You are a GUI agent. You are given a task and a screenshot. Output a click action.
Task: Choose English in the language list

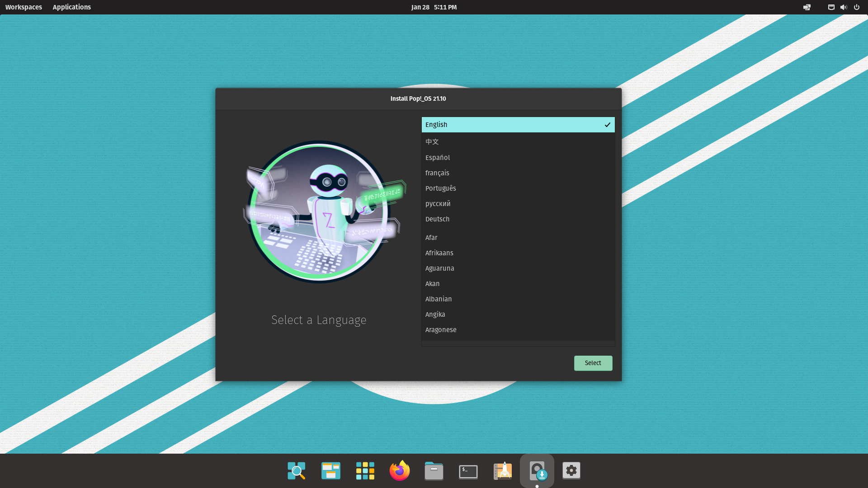pos(518,125)
